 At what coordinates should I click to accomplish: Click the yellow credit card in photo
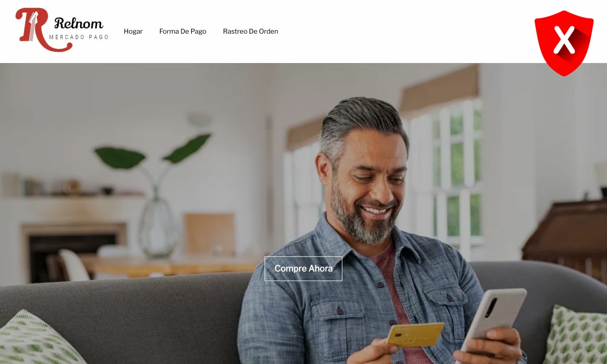[x=415, y=335]
